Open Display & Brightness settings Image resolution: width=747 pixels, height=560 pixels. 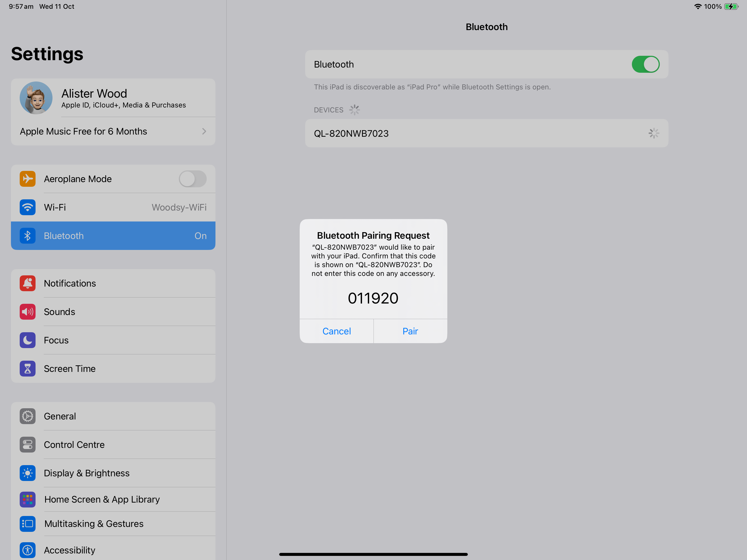(113, 473)
